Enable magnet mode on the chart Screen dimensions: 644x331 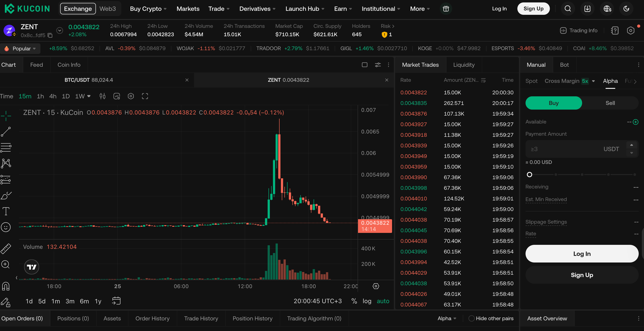pos(6,286)
